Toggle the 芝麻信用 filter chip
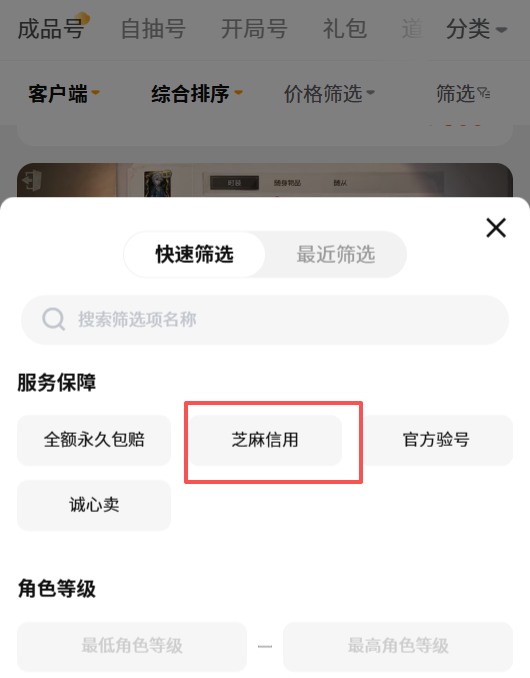 pyautogui.click(x=265, y=440)
